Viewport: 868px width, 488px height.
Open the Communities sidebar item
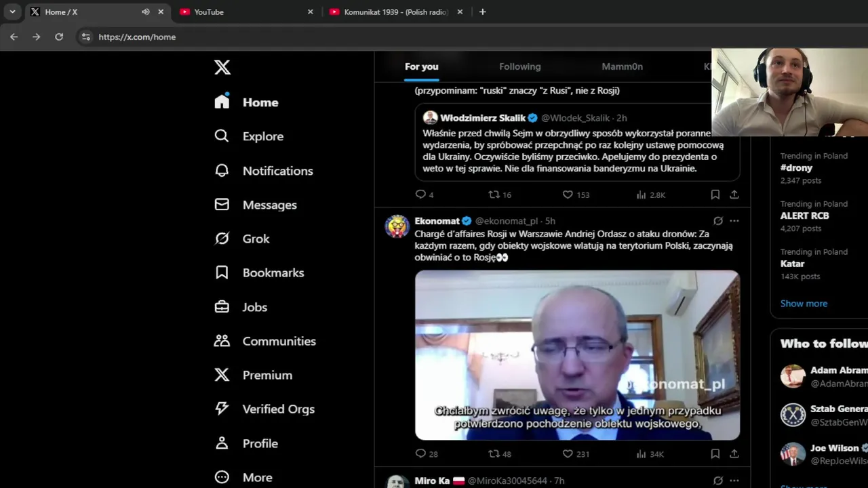point(265,341)
